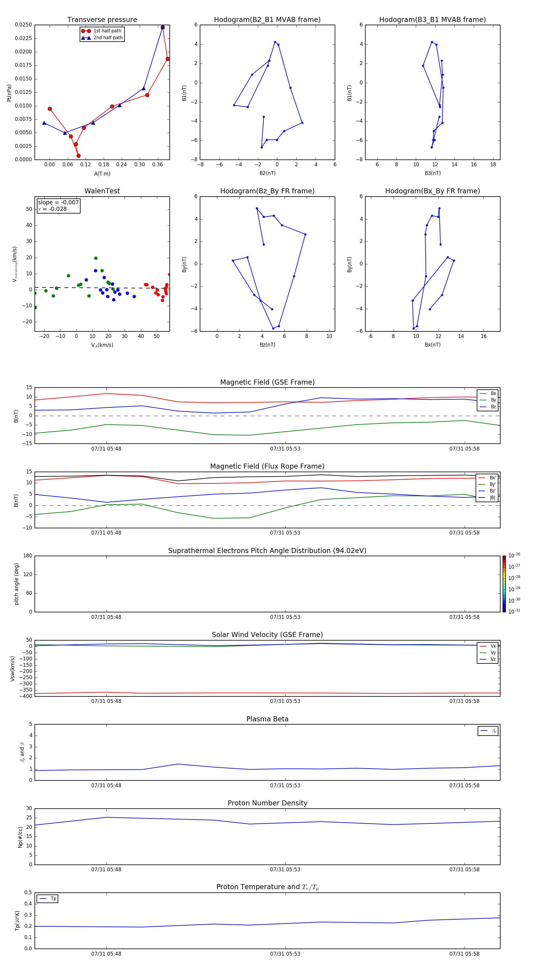
Task: Select the "1st half path" legend entry
Action: coord(102,31)
